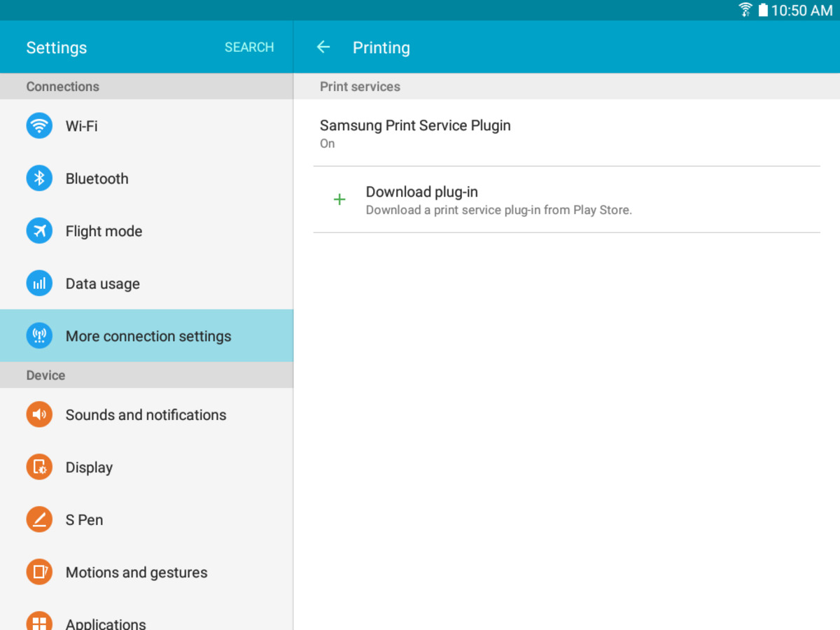
Task: Open the Applications icon at bottom
Action: tap(39, 622)
